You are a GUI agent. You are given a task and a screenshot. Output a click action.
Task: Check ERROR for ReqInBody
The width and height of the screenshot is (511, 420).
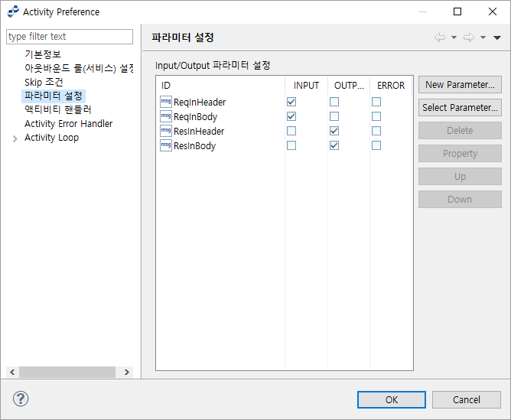point(376,116)
